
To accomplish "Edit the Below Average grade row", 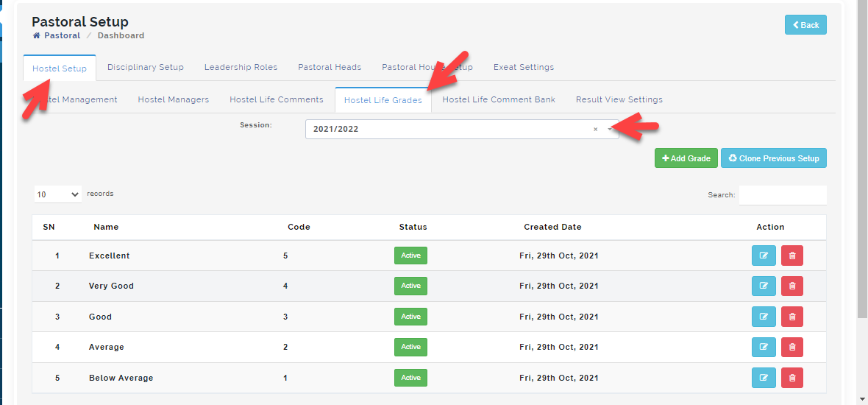I will point(764,378).
